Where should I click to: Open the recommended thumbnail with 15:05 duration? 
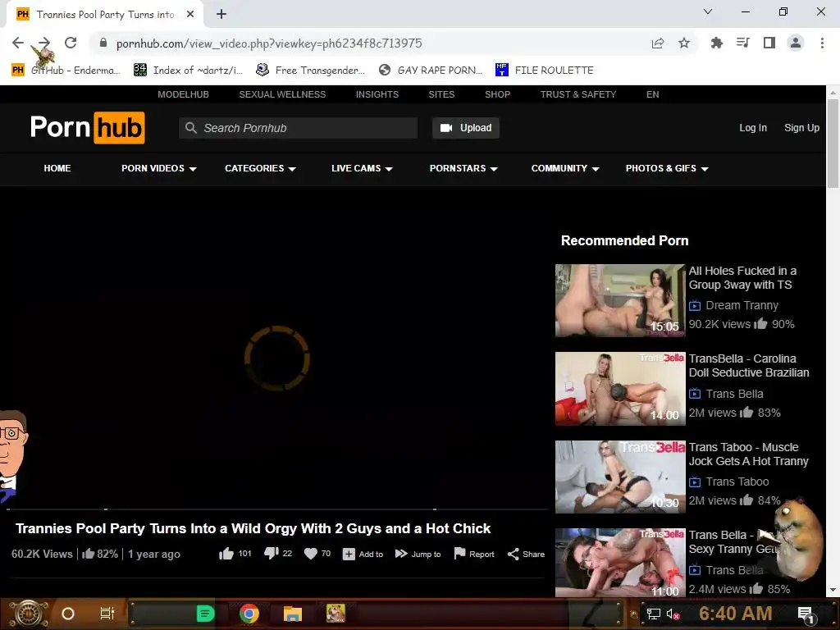tap(620, 300)
